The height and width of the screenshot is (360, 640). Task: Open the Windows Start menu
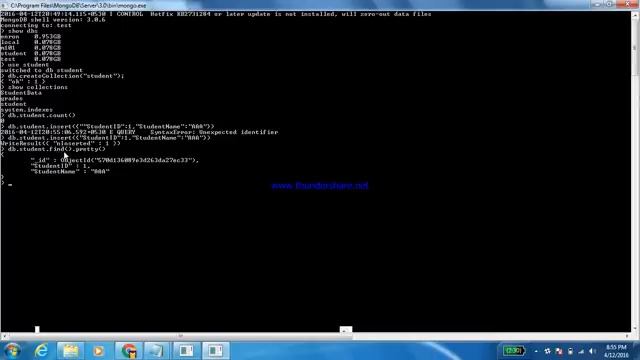click(x=12, y=351)
